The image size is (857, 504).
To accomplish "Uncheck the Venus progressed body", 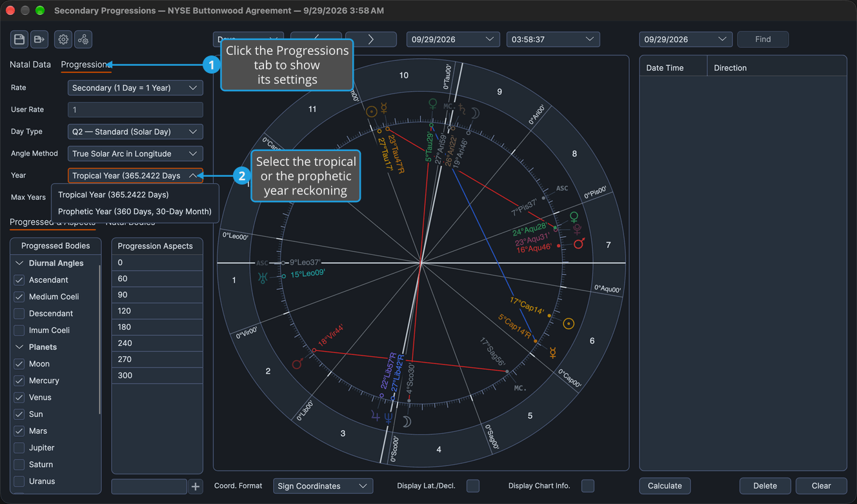I will pos(19,398).
